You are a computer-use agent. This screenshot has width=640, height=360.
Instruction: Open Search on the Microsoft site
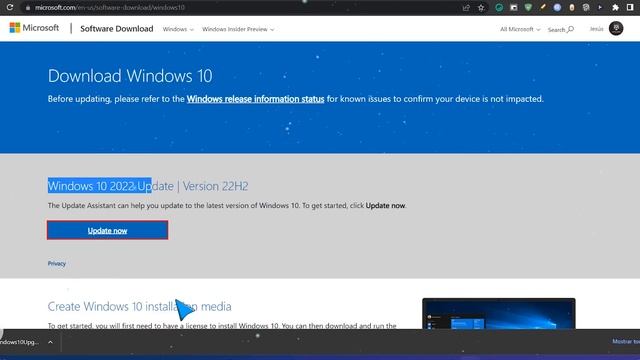(561, 29)
